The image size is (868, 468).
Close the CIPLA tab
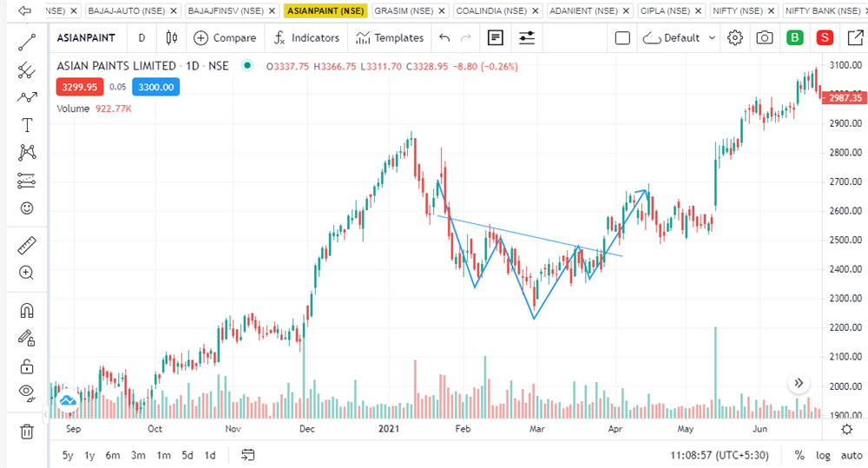(699, 10)
